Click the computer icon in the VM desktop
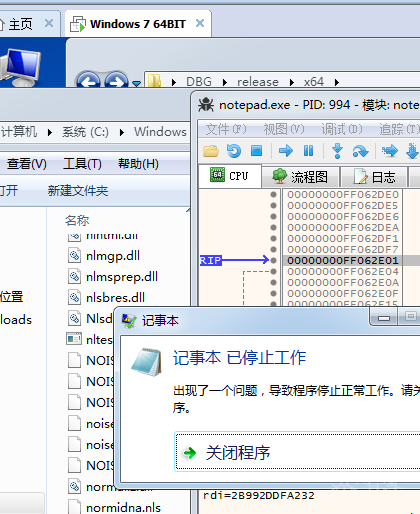420x514 pixels. pyautogui.click(x=21, y=68)
